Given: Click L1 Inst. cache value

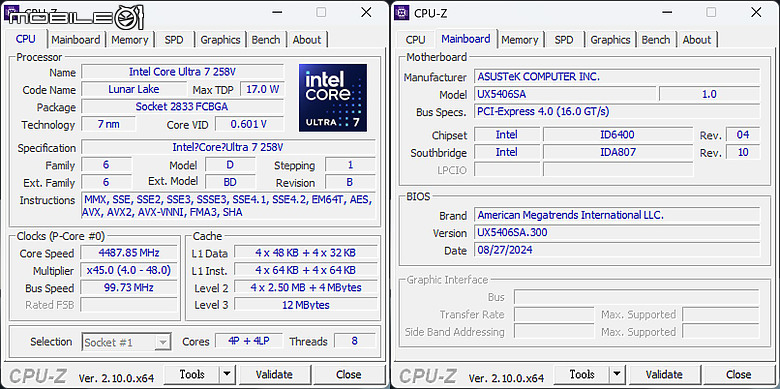Looking at the screenshot, I should click(x=305, y=270).
